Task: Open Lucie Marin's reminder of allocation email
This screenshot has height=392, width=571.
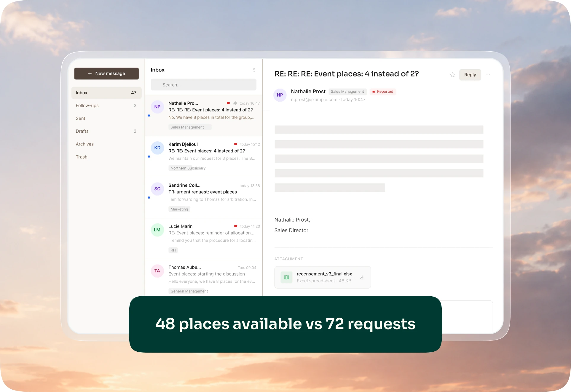Action: tap(204, 239)
